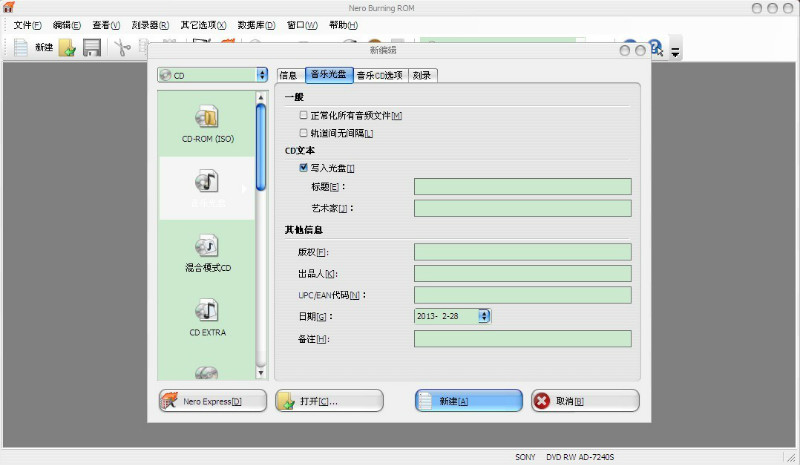Click the compilation list scroll down arrow
The height and width of the screenshot is (465, 800).
point(261,373)
